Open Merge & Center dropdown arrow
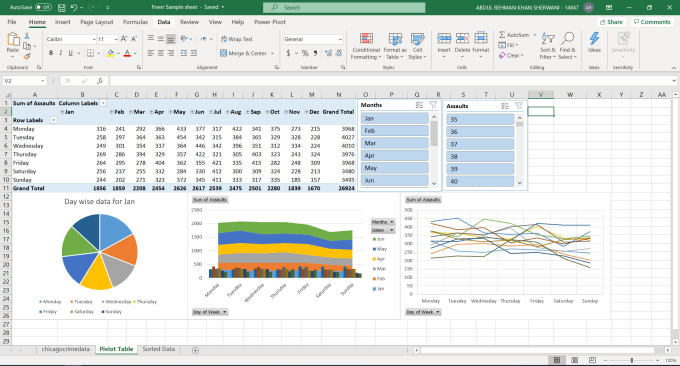Image resolution: width=680 pixels, height=366 pixels. (272, 53)
